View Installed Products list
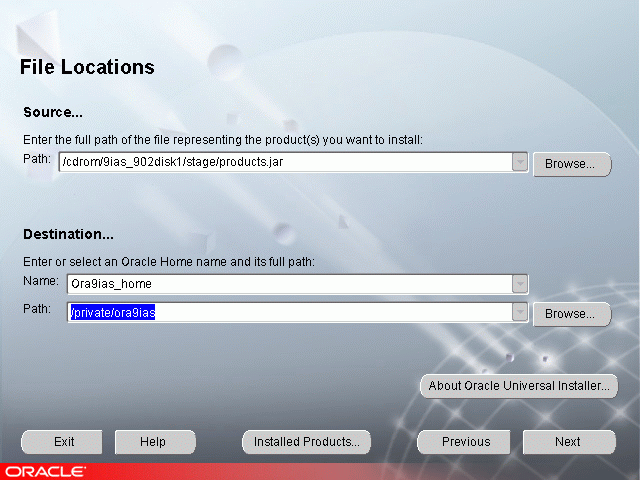Image resolution: width=640 pixels, height=480 pixels. click(x=307, y=442)
